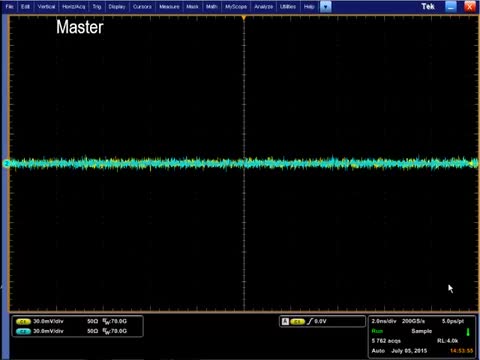Click channel 1 bandwidth 70.0G readout
The height and width of the screenshot is (360, 480).
click(115, 321)
